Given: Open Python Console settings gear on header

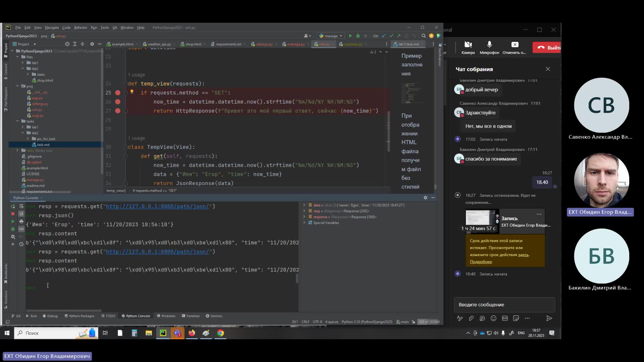Looking at the screenshot, I should tap(425, 198).
